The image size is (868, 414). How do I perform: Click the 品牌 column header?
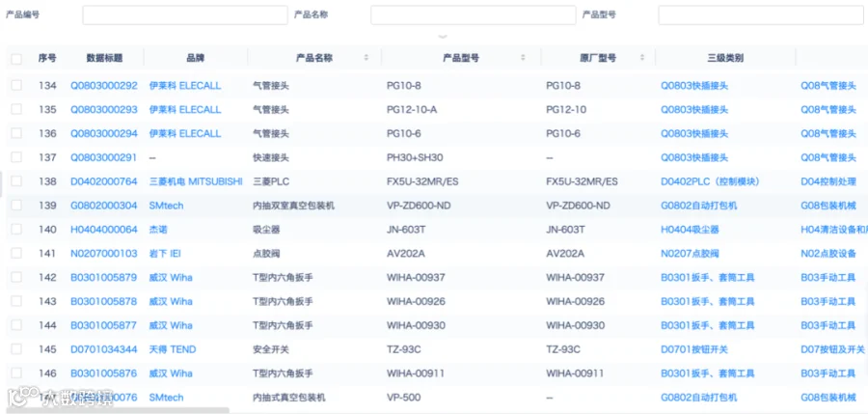[x=196, y=58]
